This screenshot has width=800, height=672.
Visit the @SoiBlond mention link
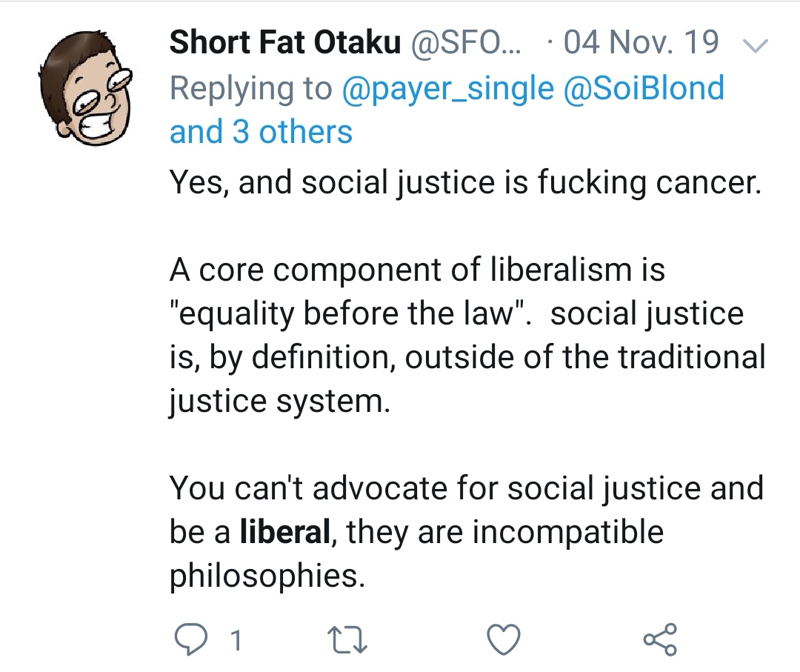point(644,88)
